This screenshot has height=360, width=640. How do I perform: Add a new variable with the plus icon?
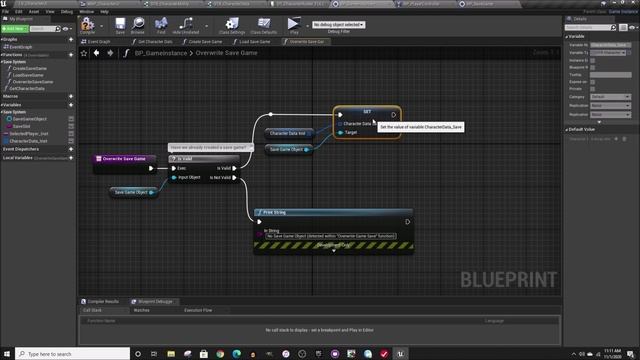(x=71, y=105)
